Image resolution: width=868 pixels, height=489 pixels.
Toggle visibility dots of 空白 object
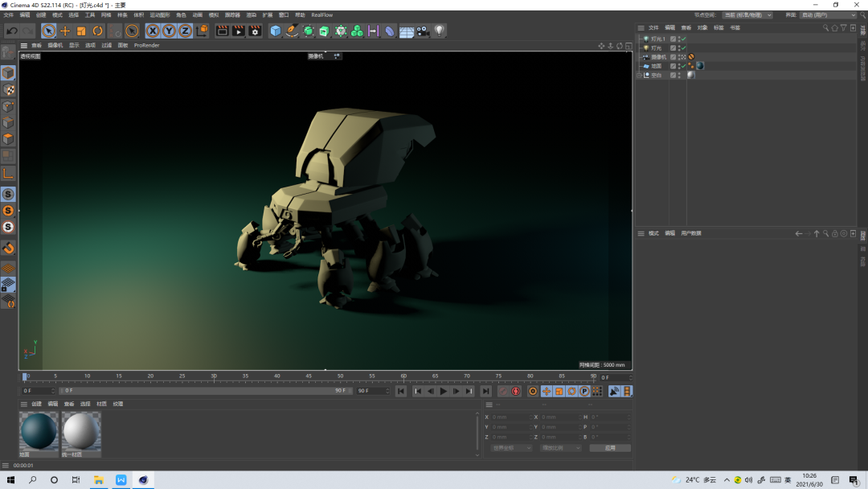(679, 76)
